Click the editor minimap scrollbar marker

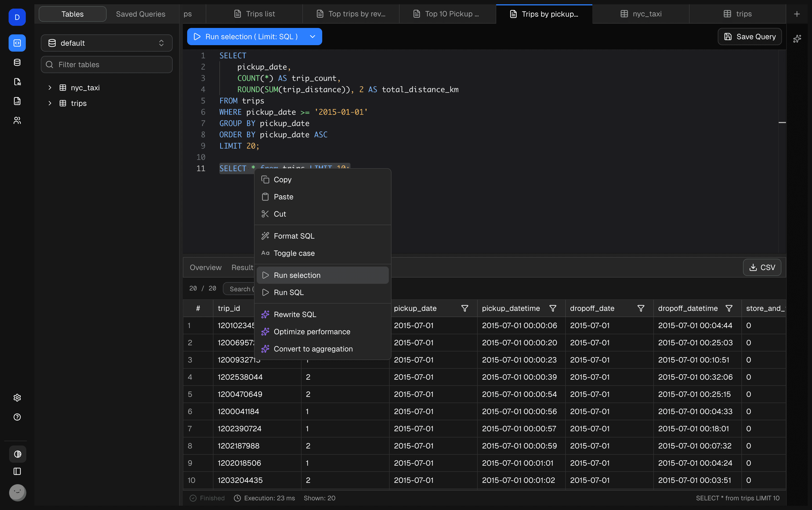782,123
